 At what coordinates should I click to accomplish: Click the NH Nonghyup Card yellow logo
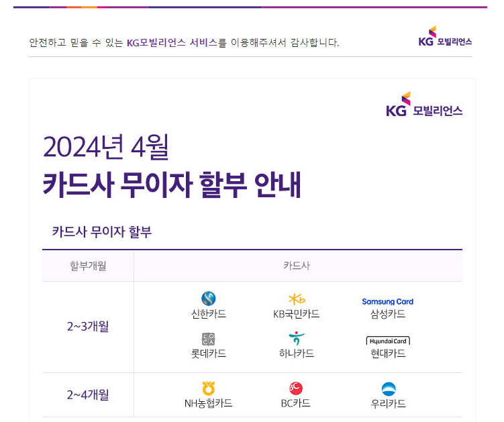(208, 388)
